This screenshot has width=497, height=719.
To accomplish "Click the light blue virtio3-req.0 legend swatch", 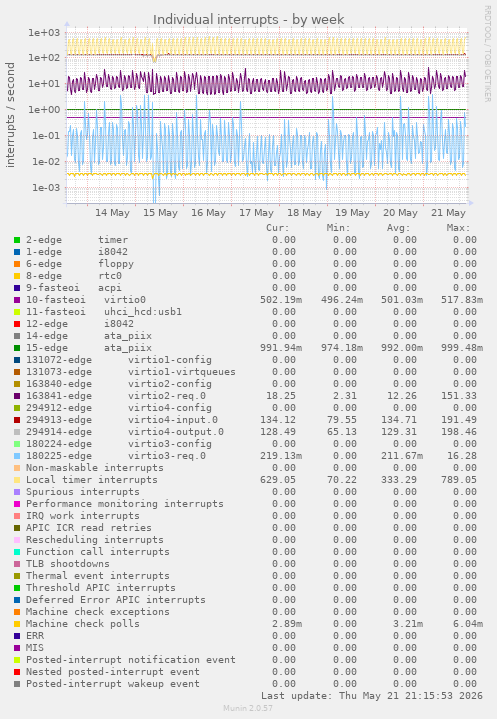I will coord(17,456).
